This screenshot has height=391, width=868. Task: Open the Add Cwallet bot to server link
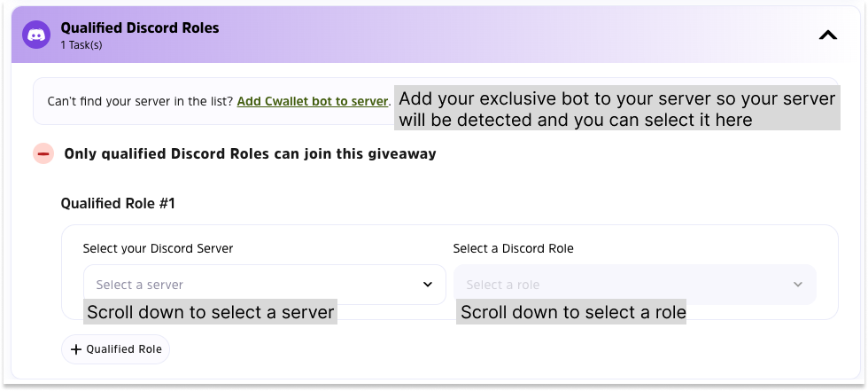pyautogui.click(x=313, y=101)
